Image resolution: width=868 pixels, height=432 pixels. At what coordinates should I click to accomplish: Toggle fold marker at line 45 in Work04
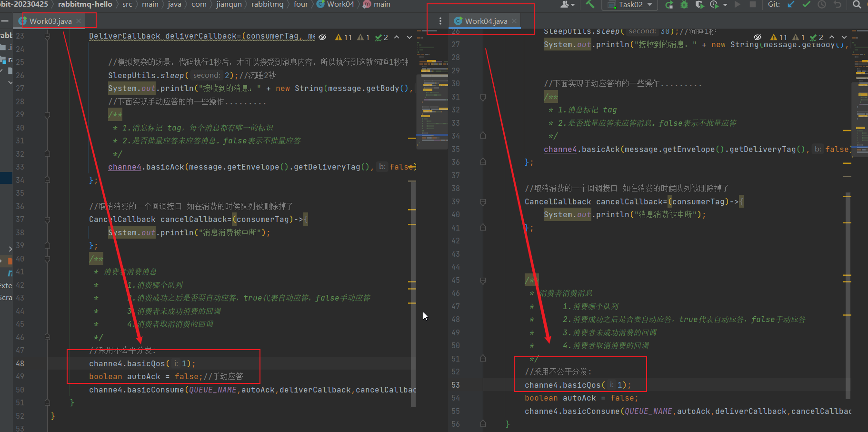[483, 281]
